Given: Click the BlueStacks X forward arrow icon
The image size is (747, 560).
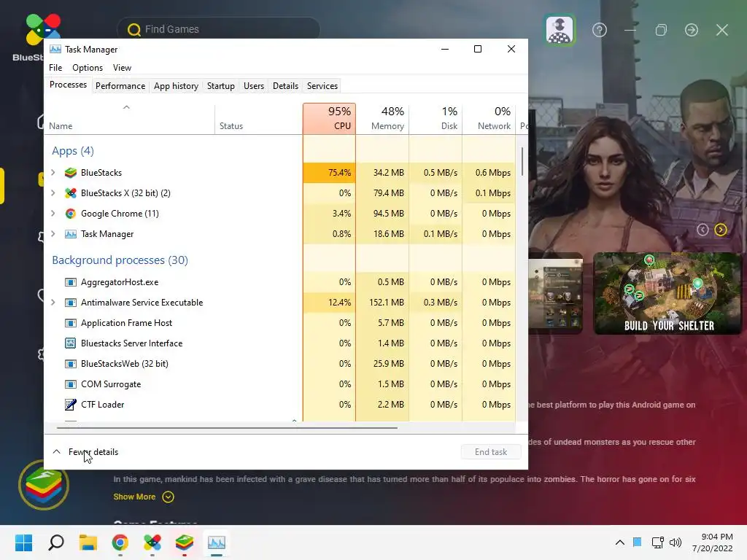Looking at the screenshot, I should 692,31.
